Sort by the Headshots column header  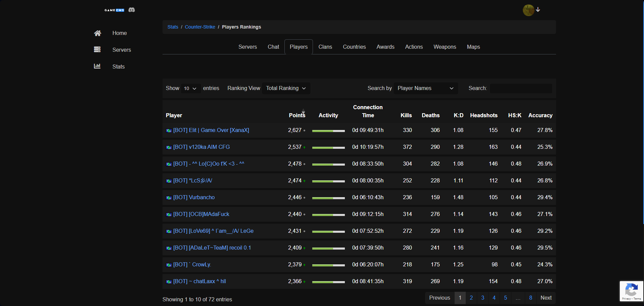click(484, 116)
